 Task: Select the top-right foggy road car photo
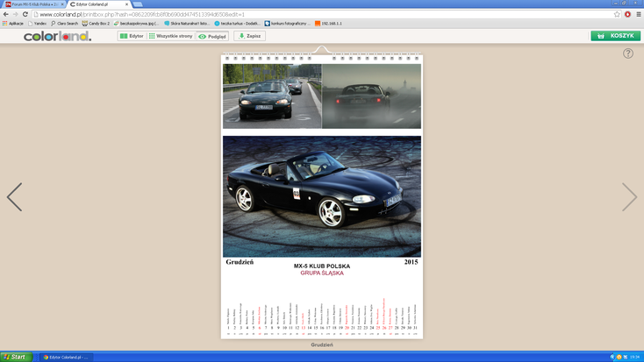[x=372, y=96]
